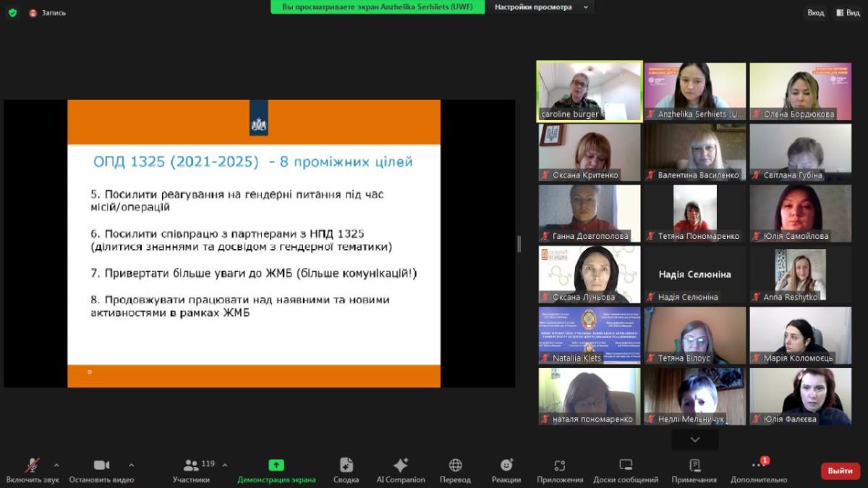Select Тетяна Білоус video tile
This screenshot has height=488, width=868.
695,335
